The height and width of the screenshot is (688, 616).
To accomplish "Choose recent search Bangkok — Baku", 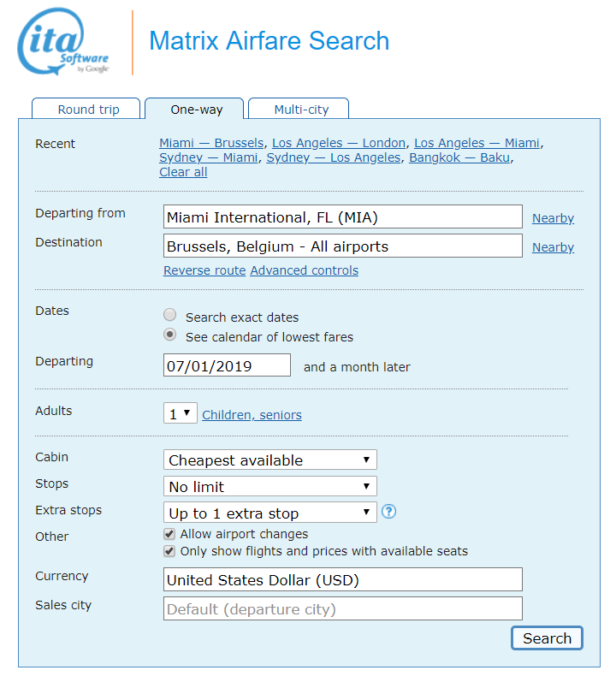I will [459, 157].
